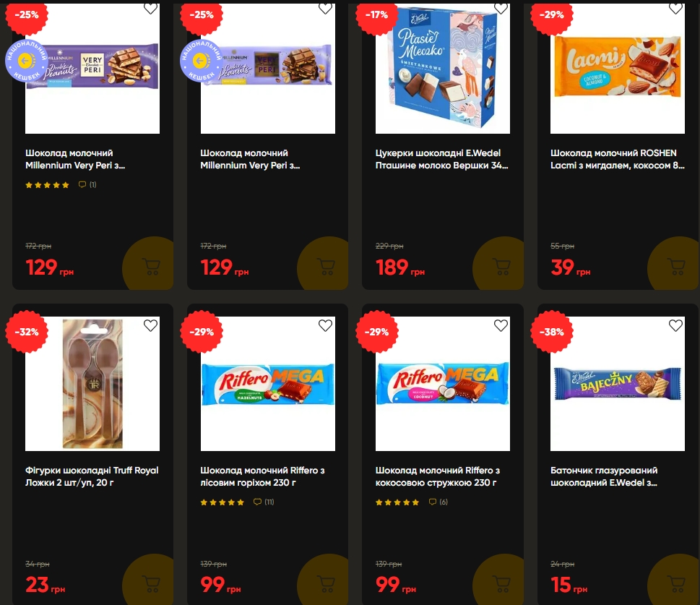
Task: Add Riffero coconut chocolate to cart
Action: (x=501, y=582)
